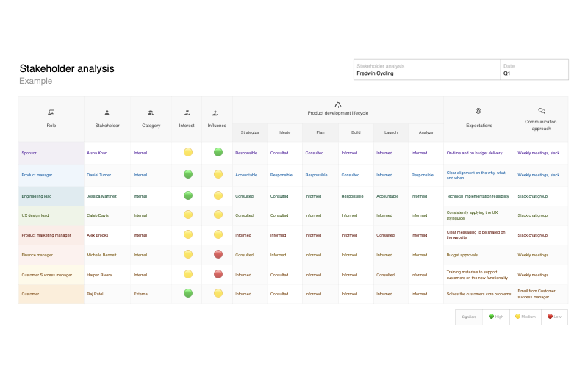Click the Sponsor role cell

point(51,153)
